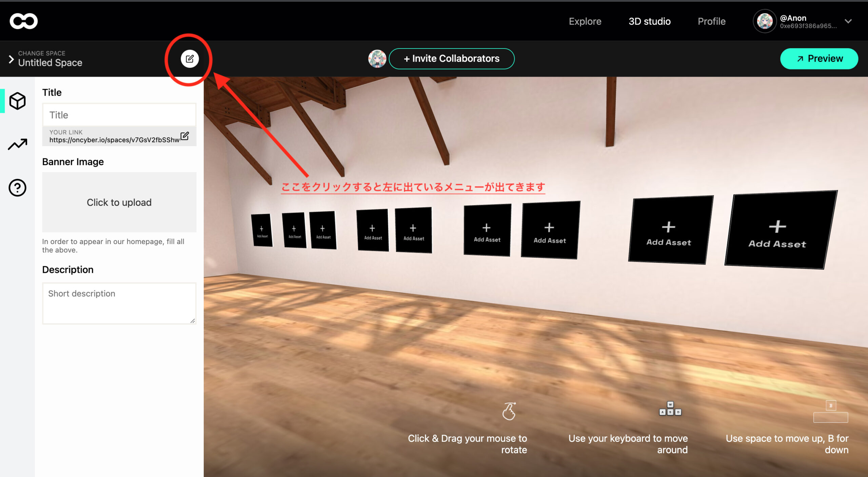The image size is (868, 477).
Task: Click 'Use your keyboard to move around' text
Action: coord(628,444)
